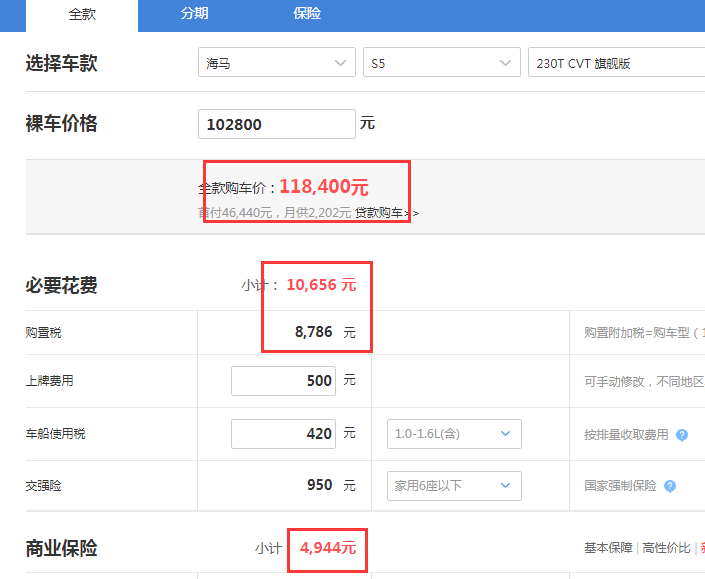
Task: Open the 分期 tab
Action: coord(194,13)
